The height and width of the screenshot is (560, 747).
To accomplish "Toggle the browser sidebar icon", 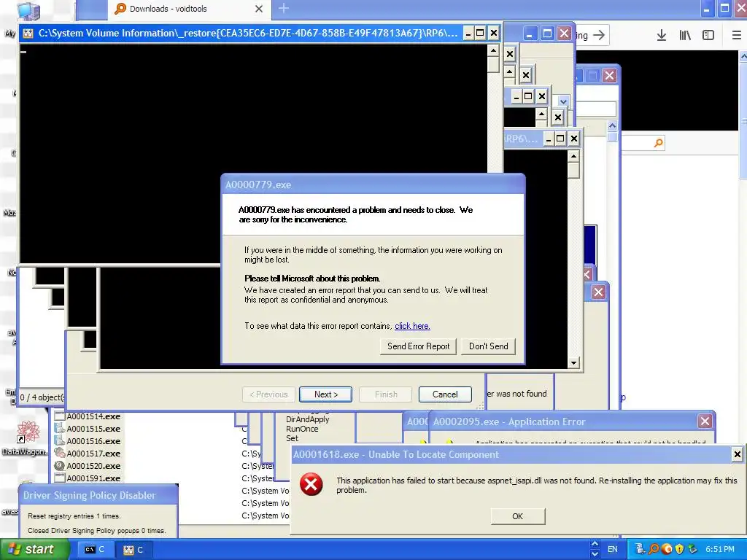I will pyautogui.click(x=708, y=35).
